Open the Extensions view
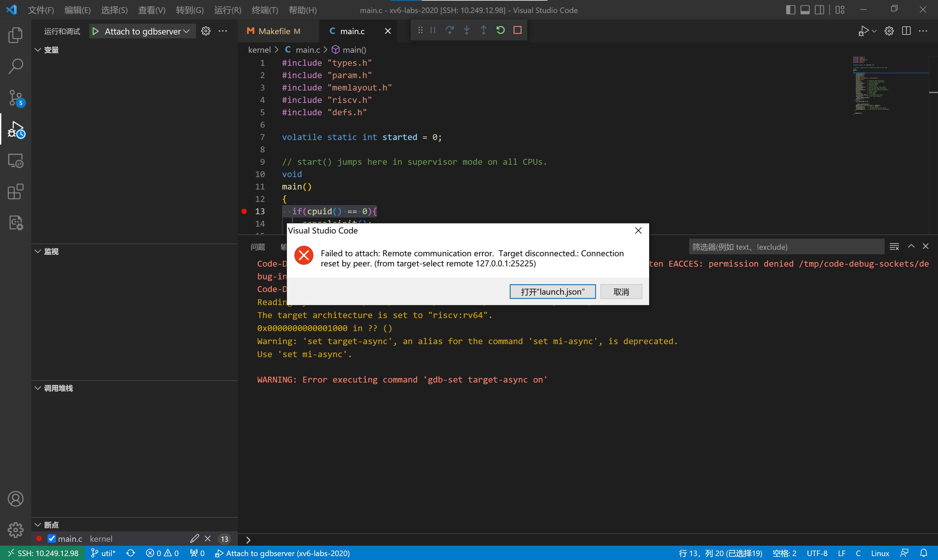Viewport: 938px width, 560px height. (x=16, y=192)
